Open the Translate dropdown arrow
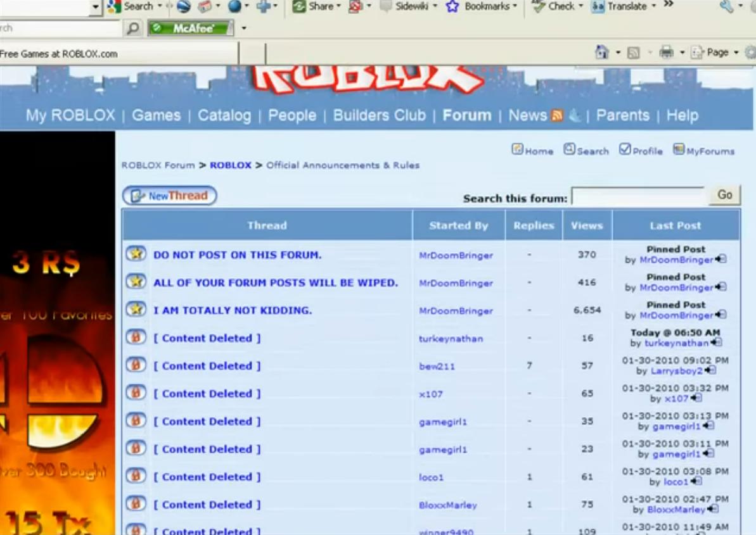The height and width of the screenshot is (535, 756). click(x=654, y=6)
